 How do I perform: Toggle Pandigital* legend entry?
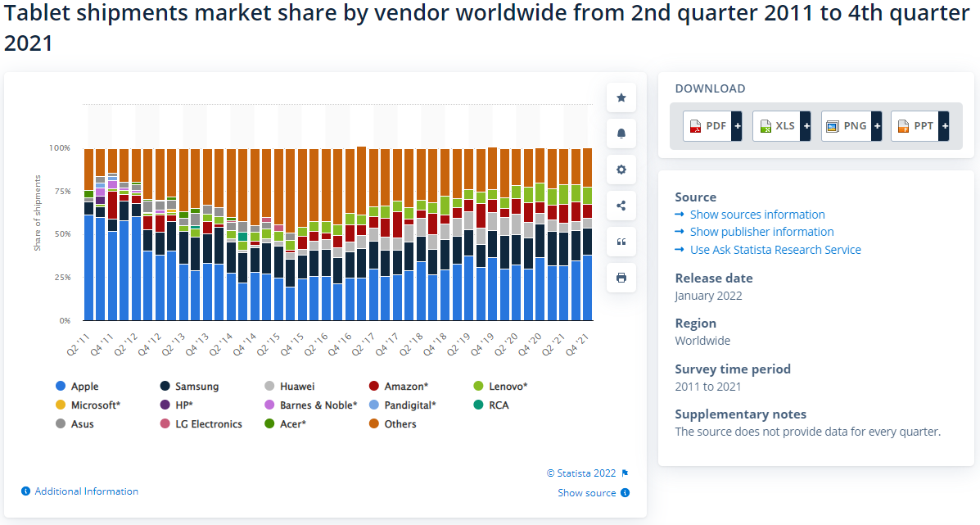point(403,405)
